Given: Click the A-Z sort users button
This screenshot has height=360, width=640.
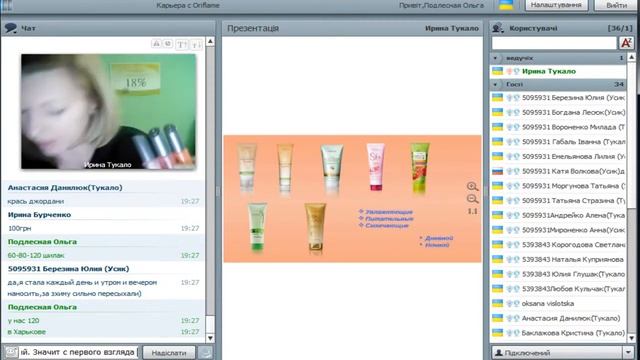Looking at the screenshot, I should pyautogui.click(x=626, y=43).
